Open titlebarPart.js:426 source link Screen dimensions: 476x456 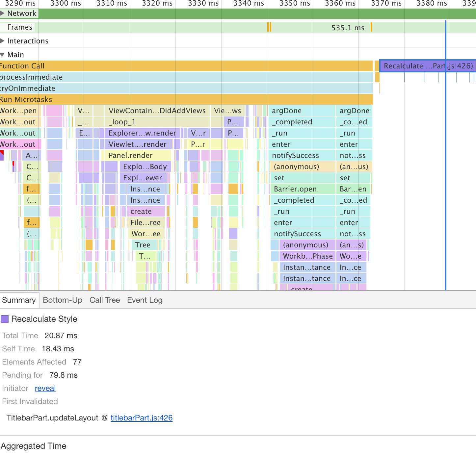[x=142, y=418]
